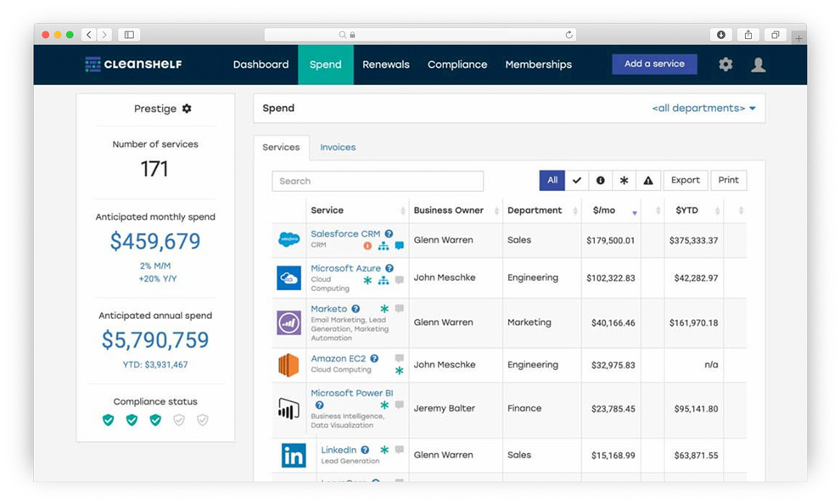Open the comment icon for Microsoft Azure
Image resolution: width=840 pixels, height=504 pixels.
400,280
